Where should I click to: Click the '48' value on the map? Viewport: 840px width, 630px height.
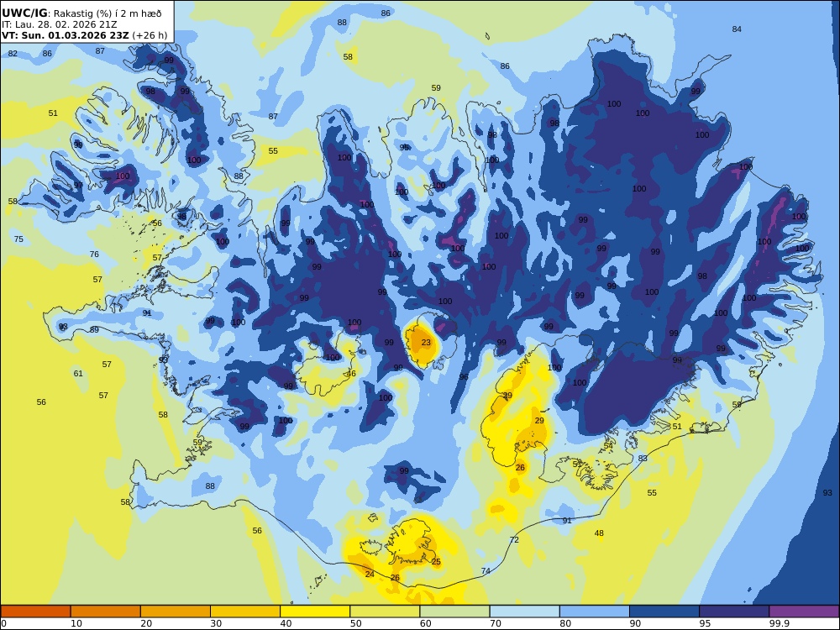coord(599,533)
